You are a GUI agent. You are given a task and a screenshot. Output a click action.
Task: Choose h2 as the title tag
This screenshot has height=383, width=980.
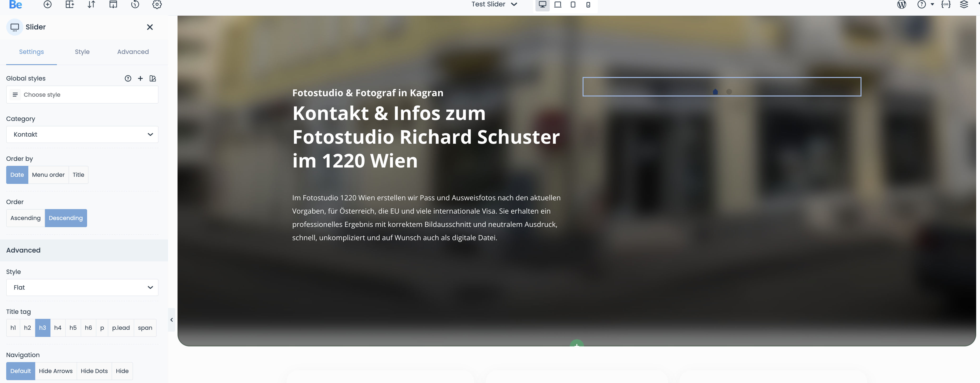point(27,328)
